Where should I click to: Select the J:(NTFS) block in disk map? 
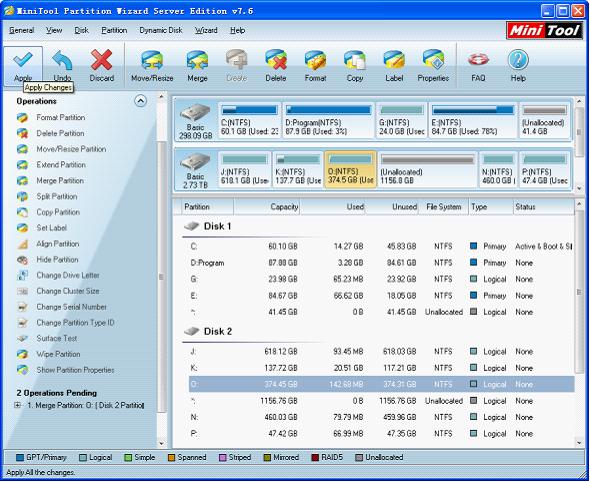point(245,170)
